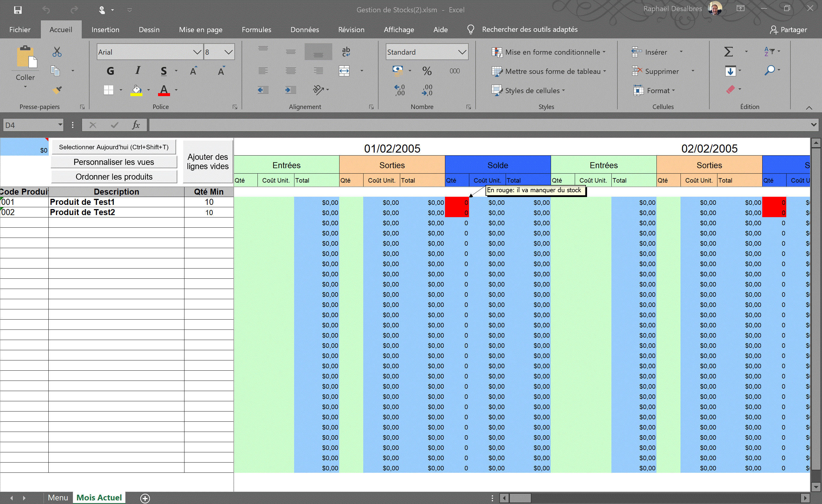Open the Format cells dropdown
Screen dimensions: 822x504
point(654,90)
